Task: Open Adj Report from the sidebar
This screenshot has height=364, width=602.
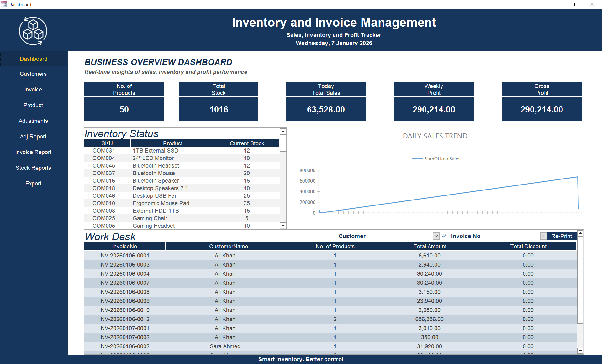Action: (x=33, y=137)
